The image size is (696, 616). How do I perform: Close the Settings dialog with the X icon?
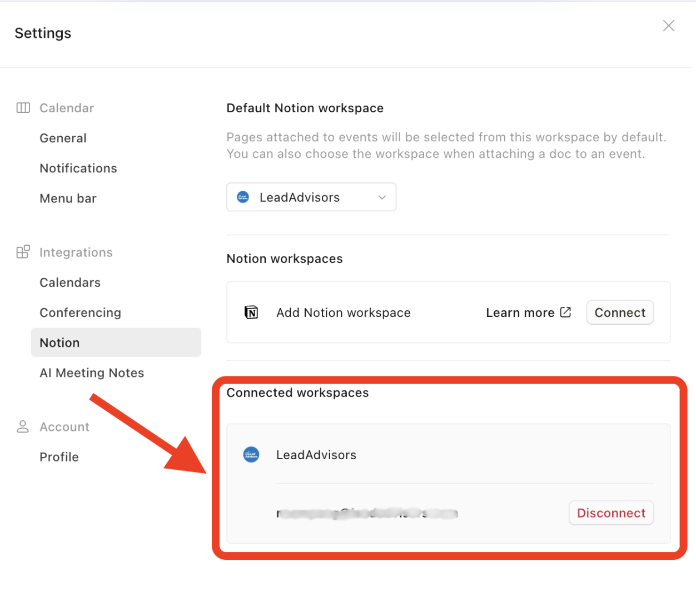668,26
